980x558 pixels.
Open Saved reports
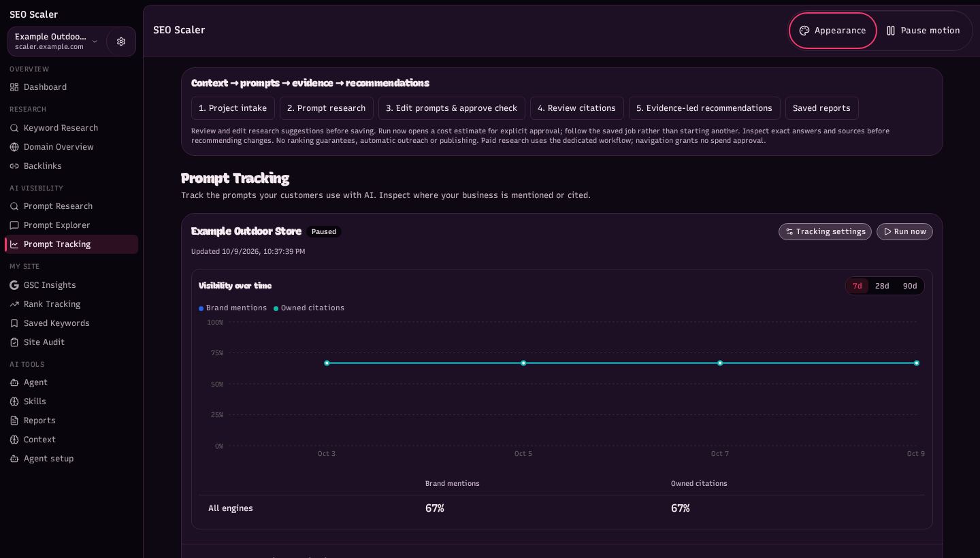tap(822, 108)
